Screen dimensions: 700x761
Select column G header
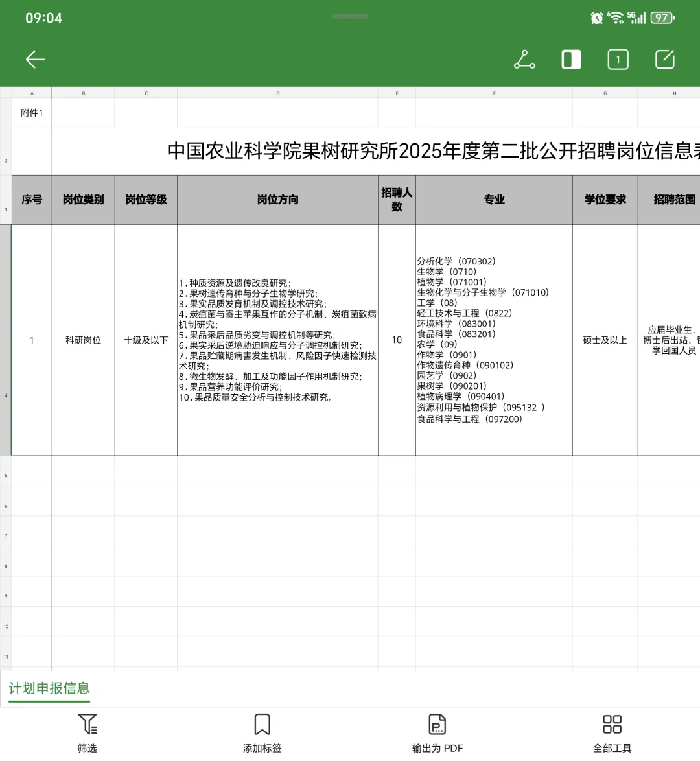pos(605,93)
